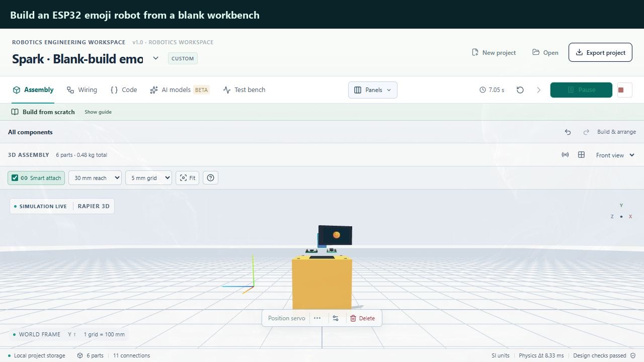Switch to the Test bench tab

(244, 90)
